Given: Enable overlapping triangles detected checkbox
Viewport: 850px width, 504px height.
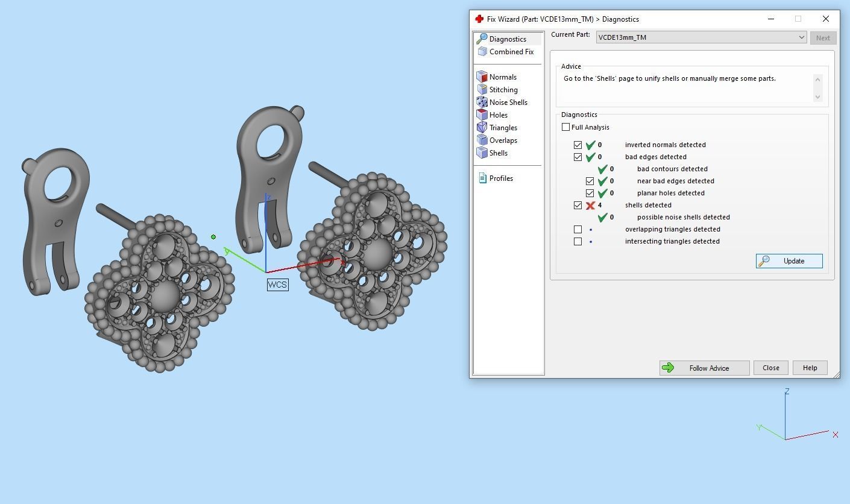Looking at the screenshot, I should 578,229.
